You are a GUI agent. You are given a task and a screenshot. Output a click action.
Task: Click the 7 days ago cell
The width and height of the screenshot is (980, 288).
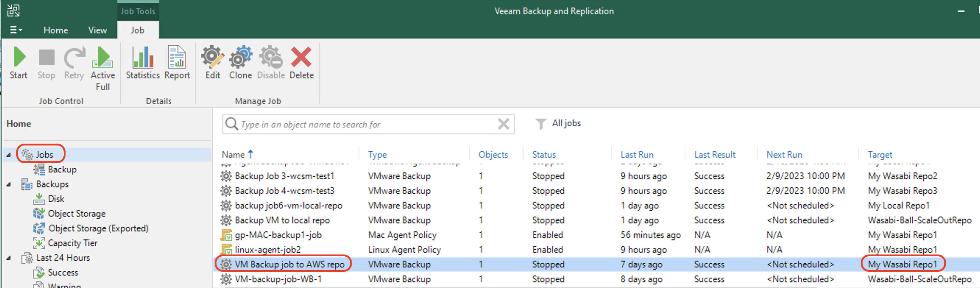coord(641,265)
